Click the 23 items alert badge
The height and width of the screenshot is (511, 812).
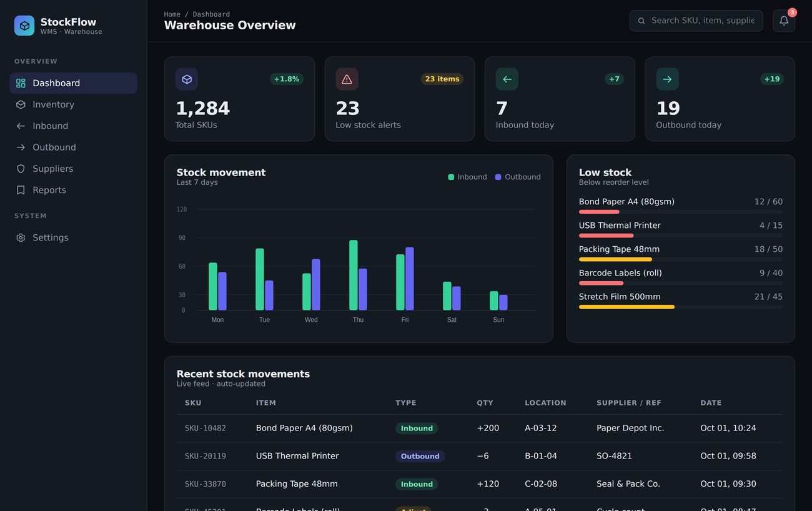[x=442, y=79]
